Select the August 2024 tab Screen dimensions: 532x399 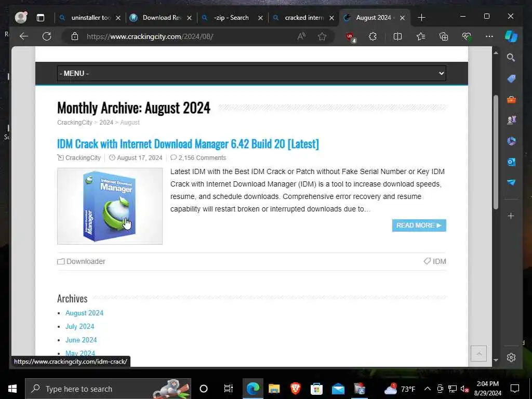pos(374,18)
